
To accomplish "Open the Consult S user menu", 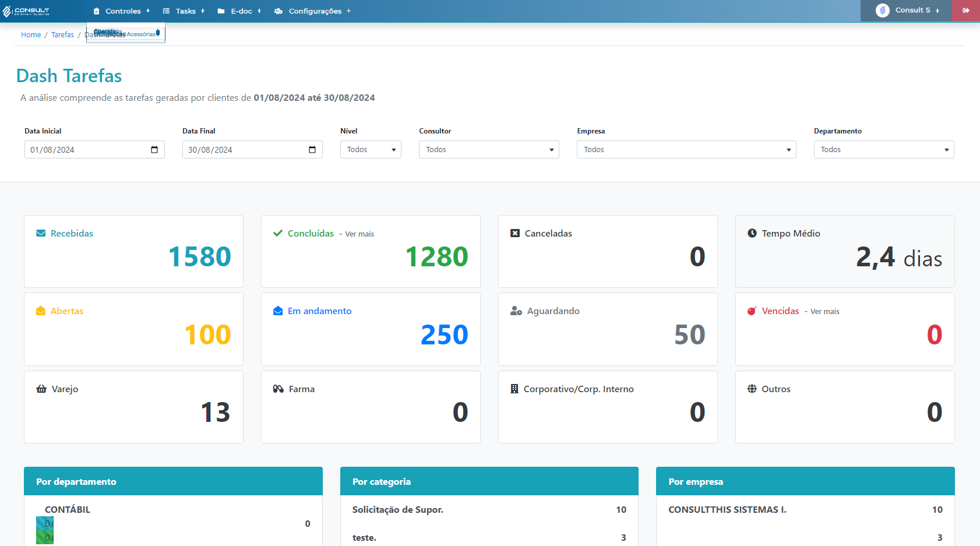I will pos(906,10).
